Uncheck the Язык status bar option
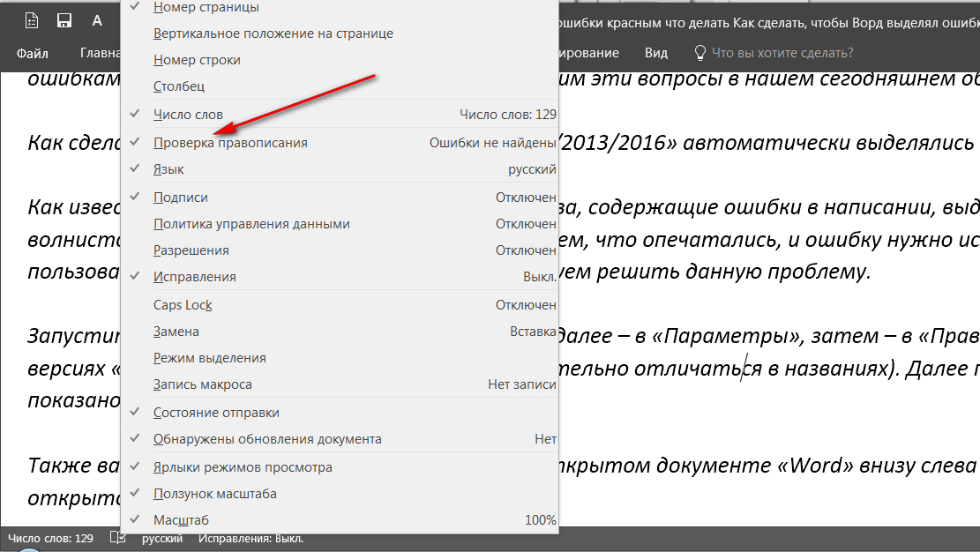 coord(168,169)
